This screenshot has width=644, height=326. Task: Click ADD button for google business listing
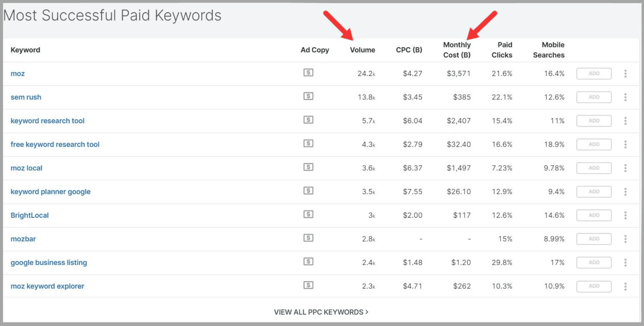594,262
